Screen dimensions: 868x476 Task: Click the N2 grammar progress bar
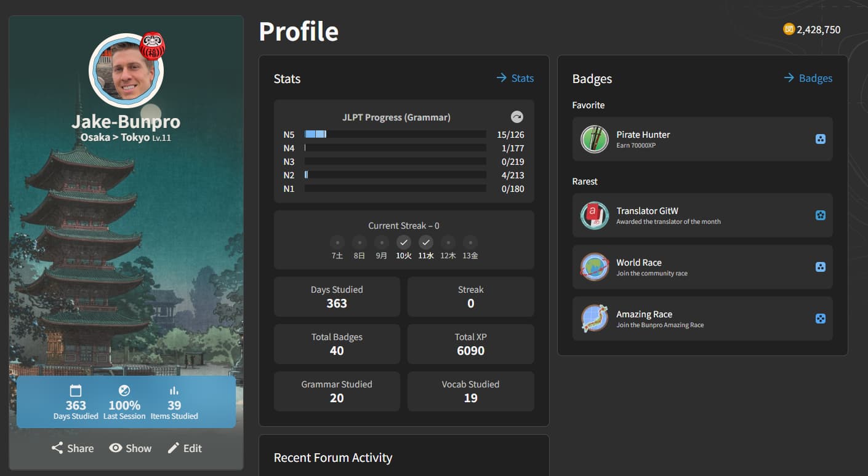point(395,175)
